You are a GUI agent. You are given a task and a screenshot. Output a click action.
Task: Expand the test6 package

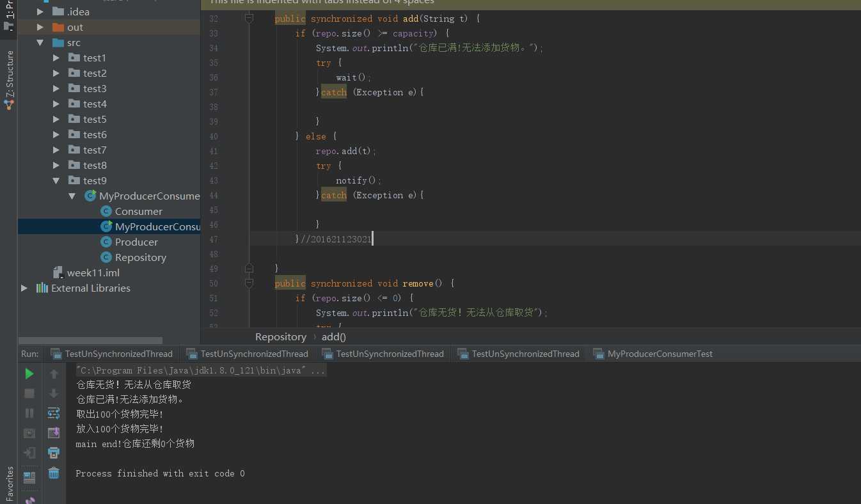pyautogui.click(x=56, y=134)
